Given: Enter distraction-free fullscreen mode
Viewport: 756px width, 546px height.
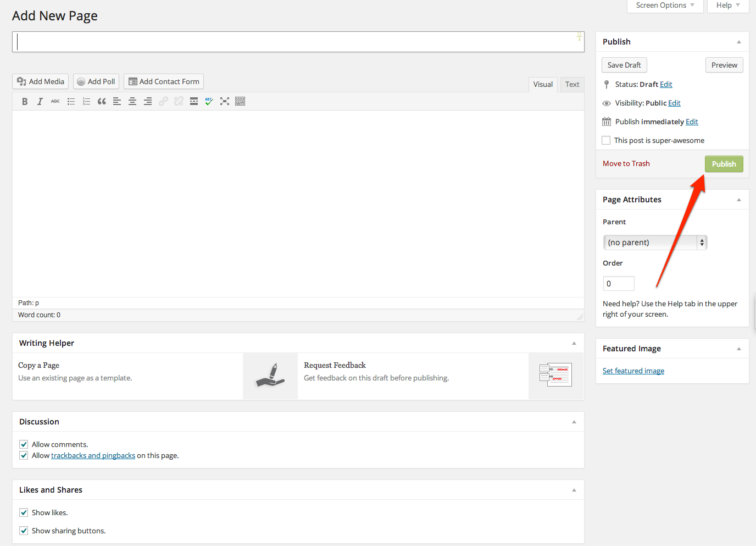Looking at the screenshot, I should coord(225,101).
